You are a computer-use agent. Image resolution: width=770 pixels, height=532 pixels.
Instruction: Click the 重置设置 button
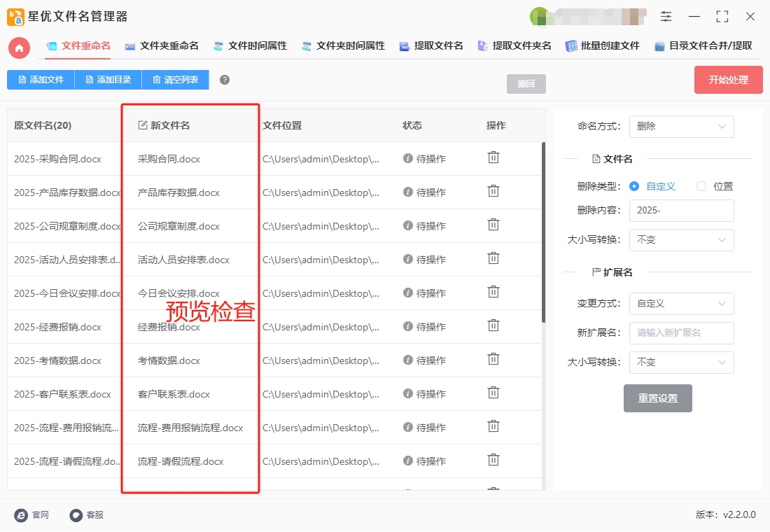(x=657, y=398)
